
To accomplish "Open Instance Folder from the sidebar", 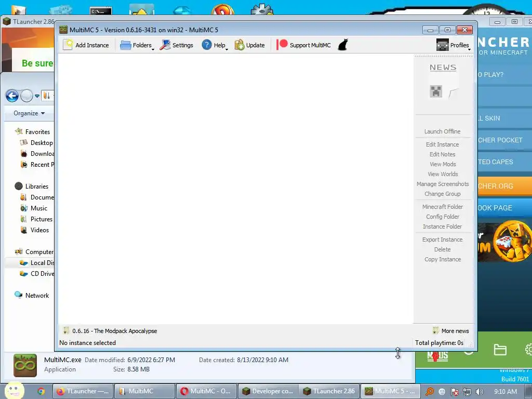I will click(x=442, y=226).
